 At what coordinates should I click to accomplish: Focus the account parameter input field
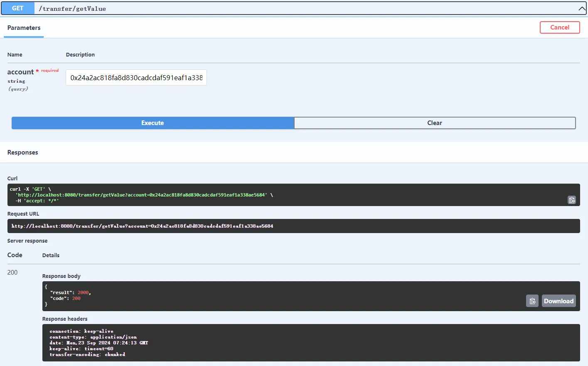click(136, 78)
